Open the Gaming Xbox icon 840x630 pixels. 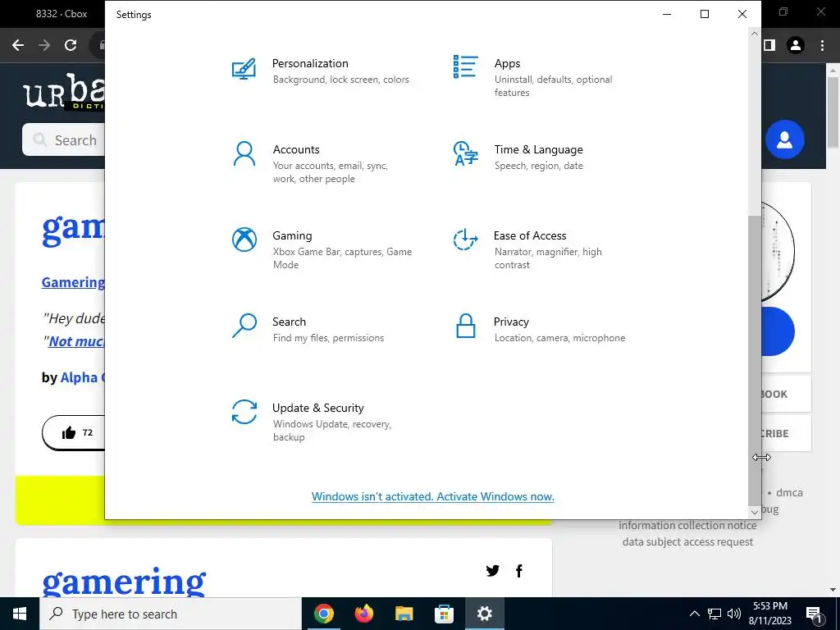tap(244, 240)
